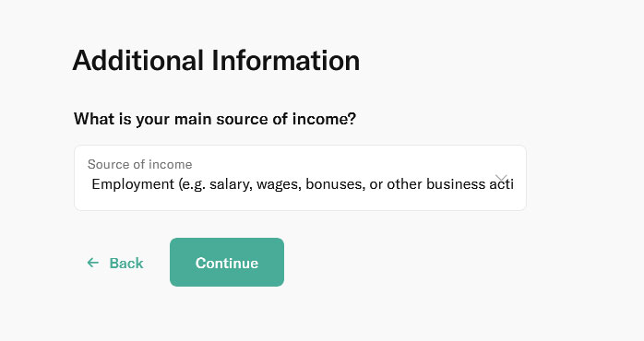Click the Continue button
The image size is (644, 341).
(x=227, y=263)
